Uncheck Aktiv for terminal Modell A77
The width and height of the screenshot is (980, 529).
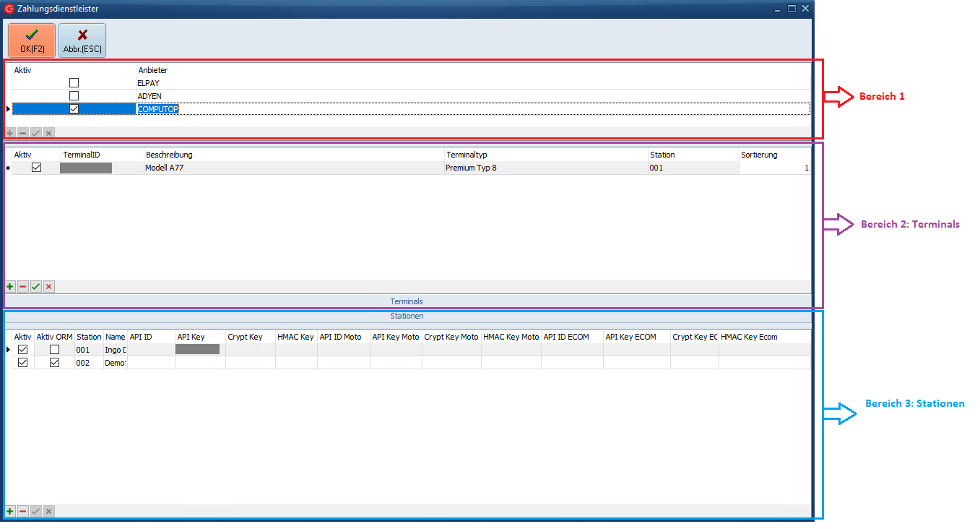coord(37,168)
